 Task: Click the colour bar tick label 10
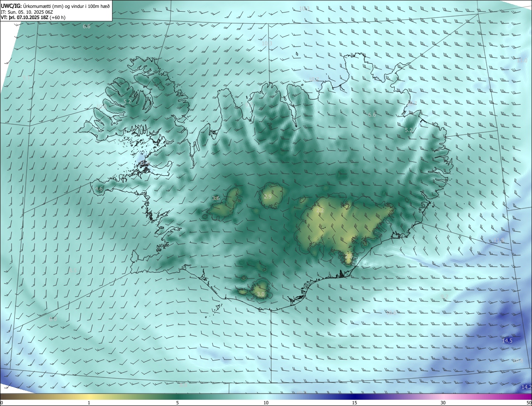pyautogui.click(x=266, y=403)
